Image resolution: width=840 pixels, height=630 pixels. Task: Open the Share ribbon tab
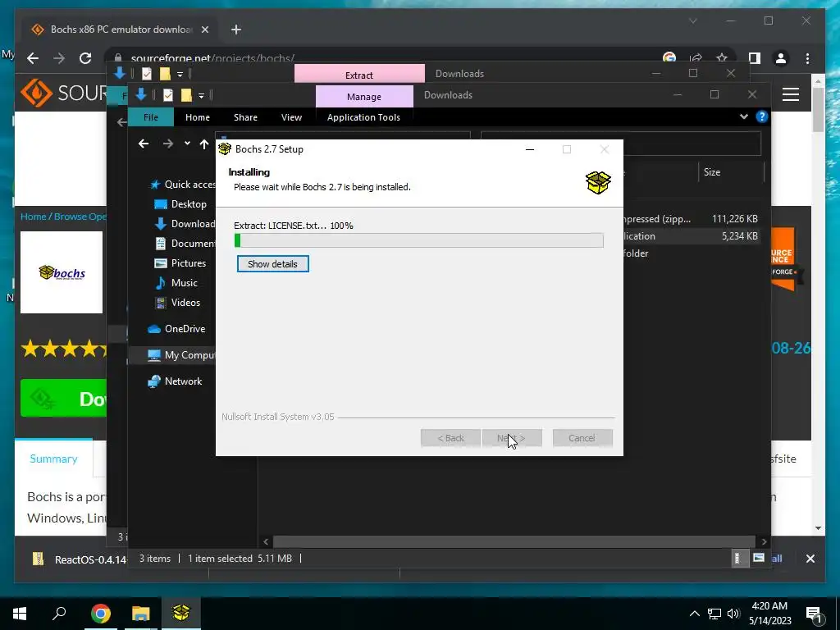coord(245,117)
